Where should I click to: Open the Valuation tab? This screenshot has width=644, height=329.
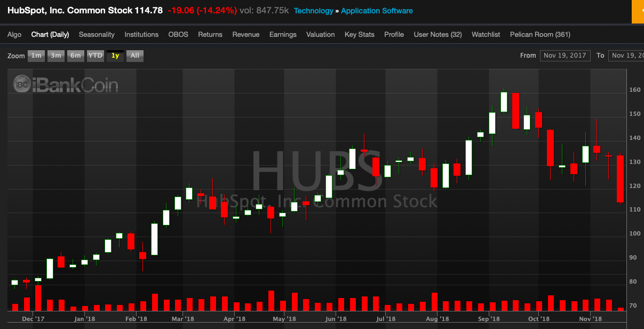point(321,34)
